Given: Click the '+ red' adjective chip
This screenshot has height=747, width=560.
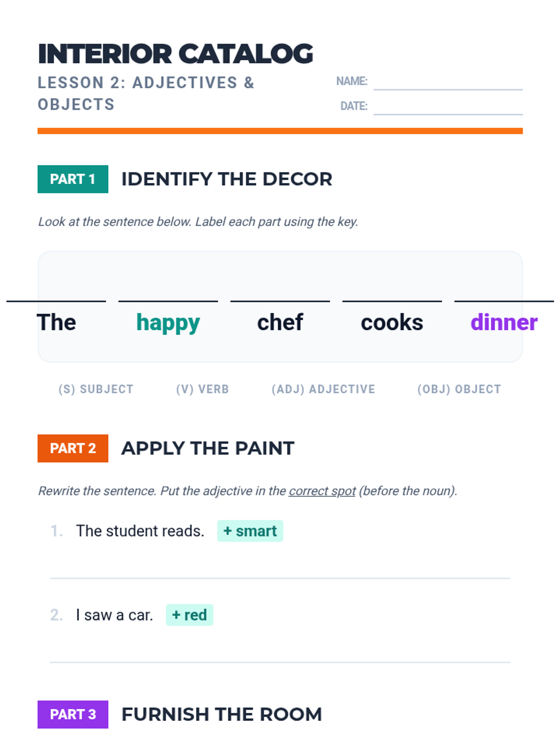Looking at the screenshot, I should (189, 615).
